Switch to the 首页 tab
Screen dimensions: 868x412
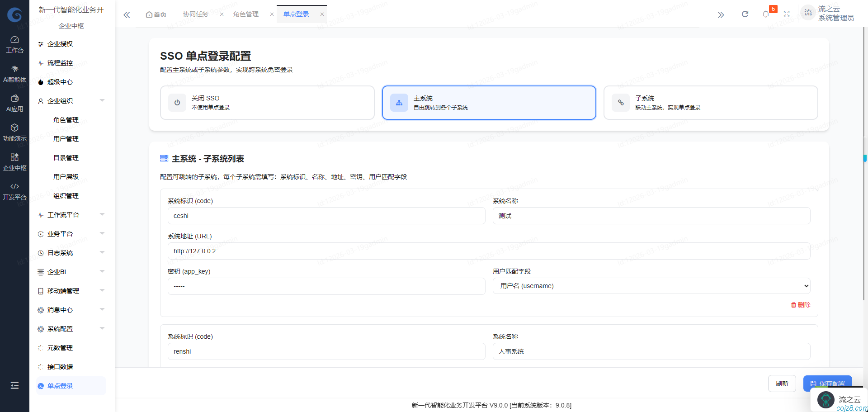156,14
